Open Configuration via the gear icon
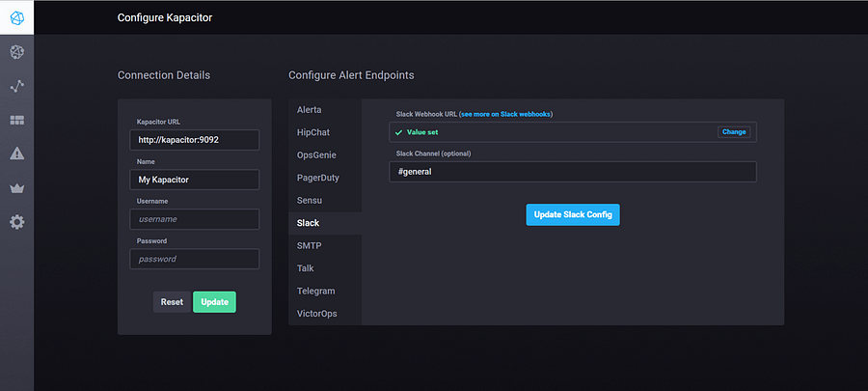Screen dimensions: 868x391 click(x=16, y=222)
